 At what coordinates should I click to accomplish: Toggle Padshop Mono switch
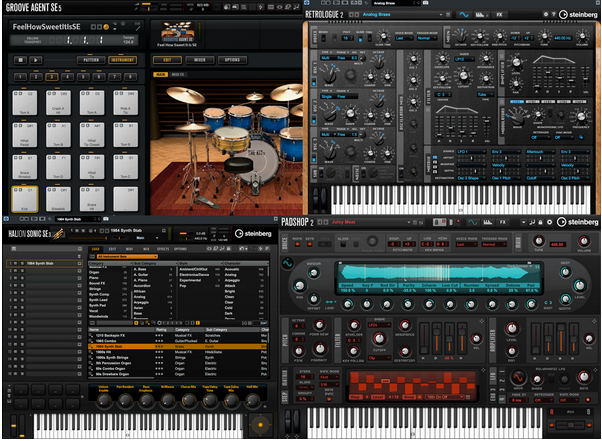[297, 244]
